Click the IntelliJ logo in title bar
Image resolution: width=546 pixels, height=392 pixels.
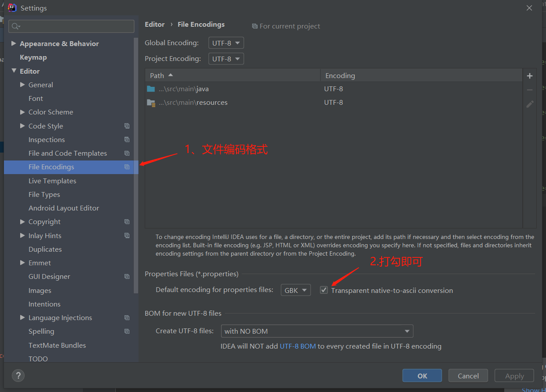12,8
